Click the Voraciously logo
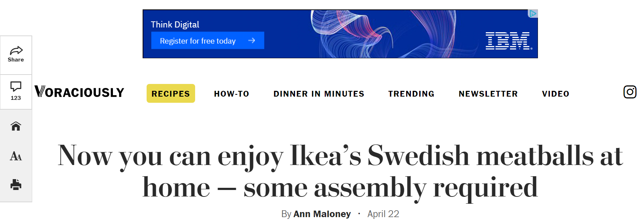This screenshot has width=644, height=224. tap(79, 92)
